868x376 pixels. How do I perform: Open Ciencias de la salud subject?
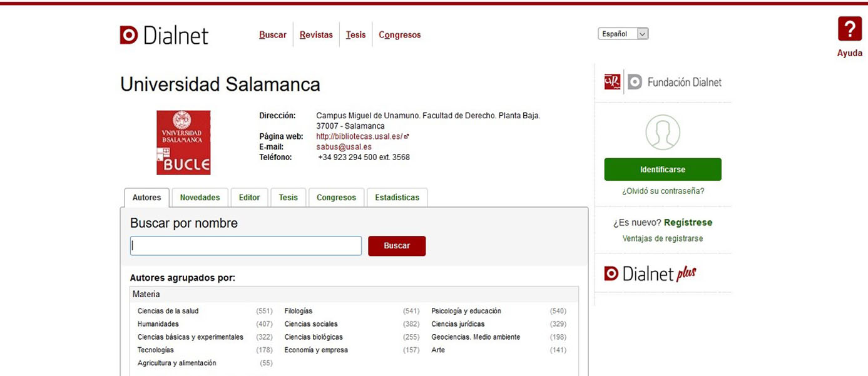point(168,311)
